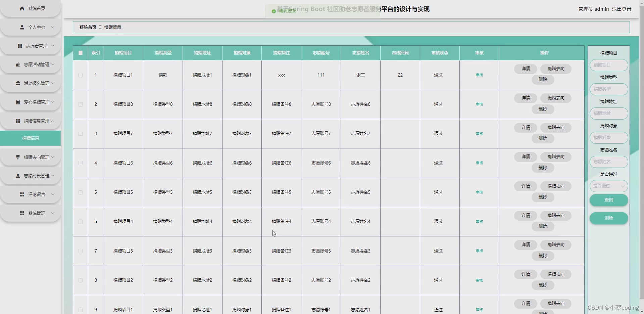The width and height of the screenshot is (644, 314).
Task: Click the 查询 search button
Action: (x=609, y=200)
